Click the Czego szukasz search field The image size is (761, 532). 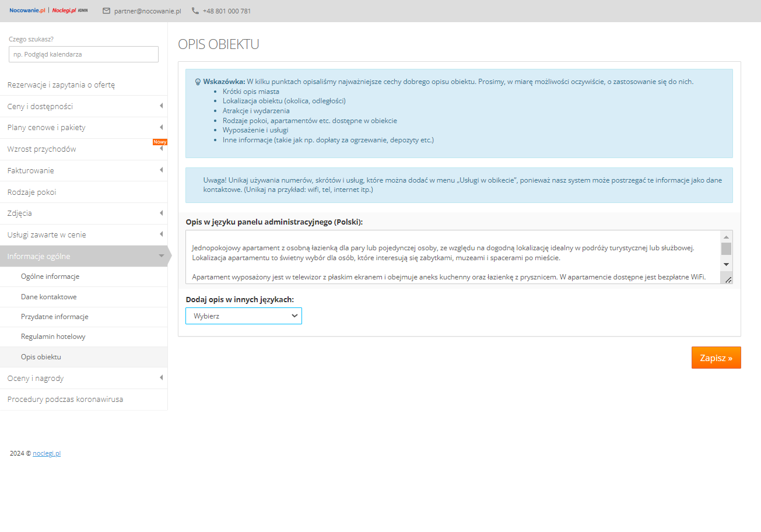click(x=83, y=54)
